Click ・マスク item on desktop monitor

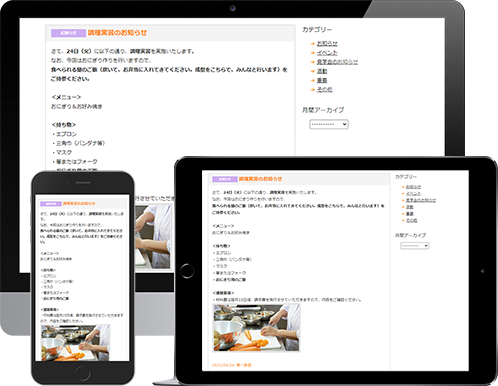(62, 152)
